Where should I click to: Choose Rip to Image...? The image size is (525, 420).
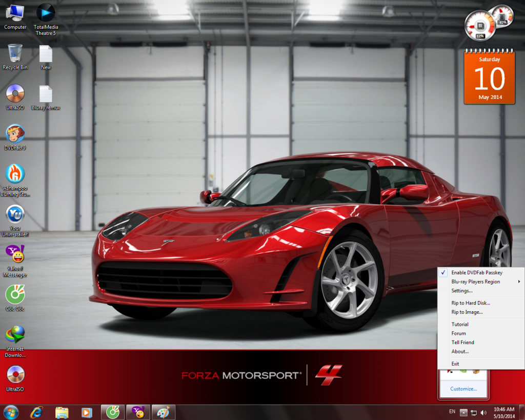click(481, 312)
